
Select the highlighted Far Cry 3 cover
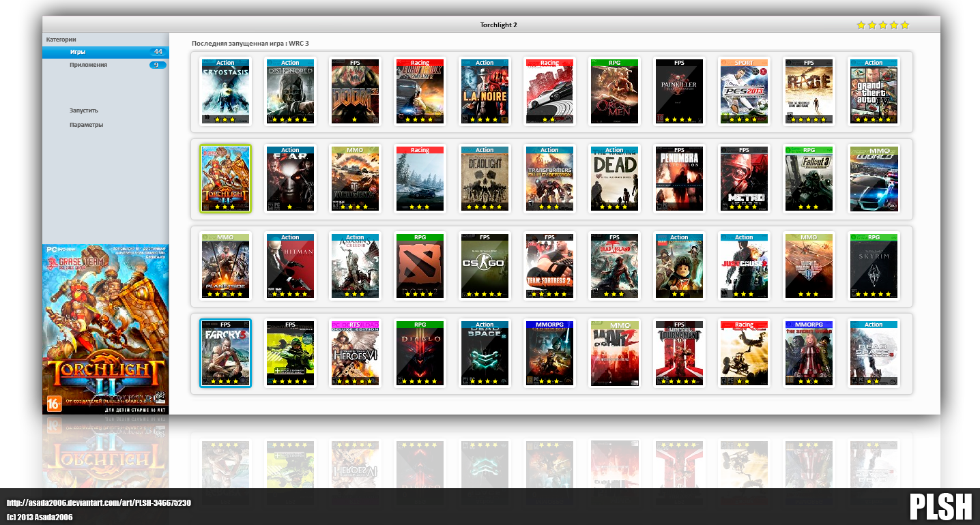[225, 353]
